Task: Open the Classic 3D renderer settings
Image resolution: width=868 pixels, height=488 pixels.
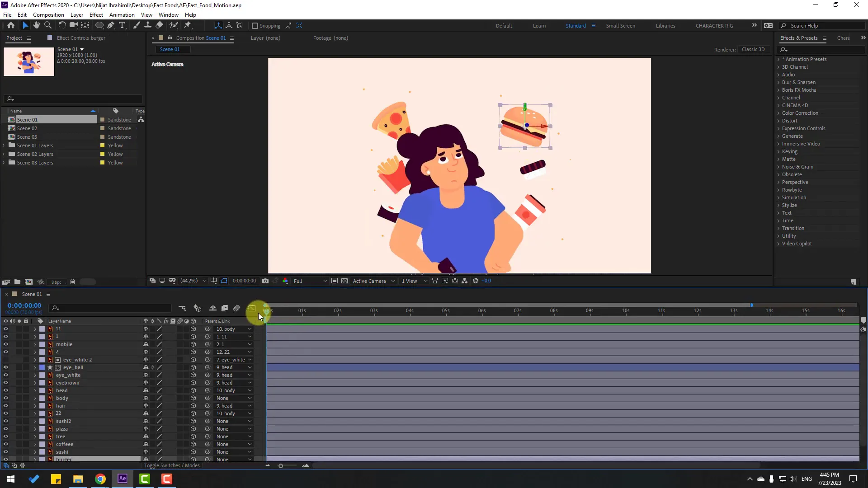Action: click(753, 49)
